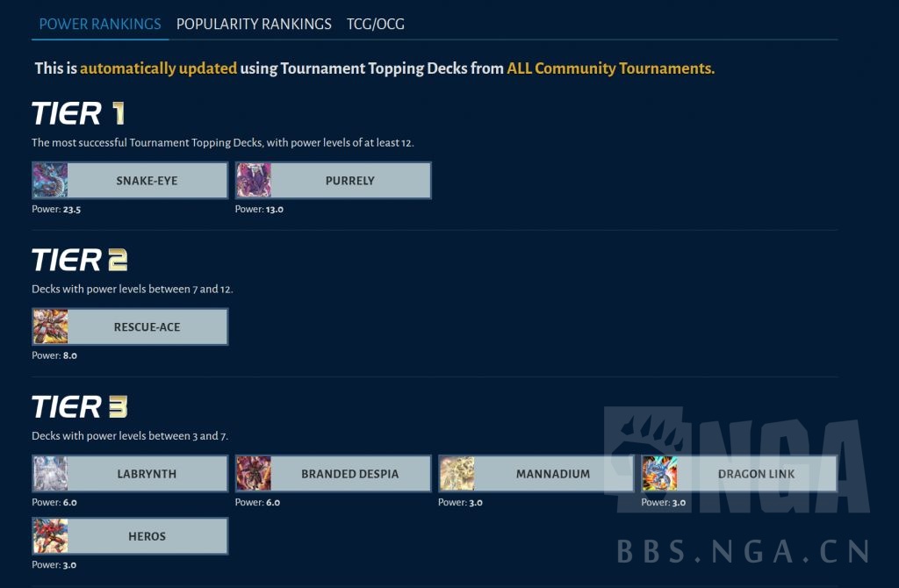Click the Purrely deck artwork icon

254,181
